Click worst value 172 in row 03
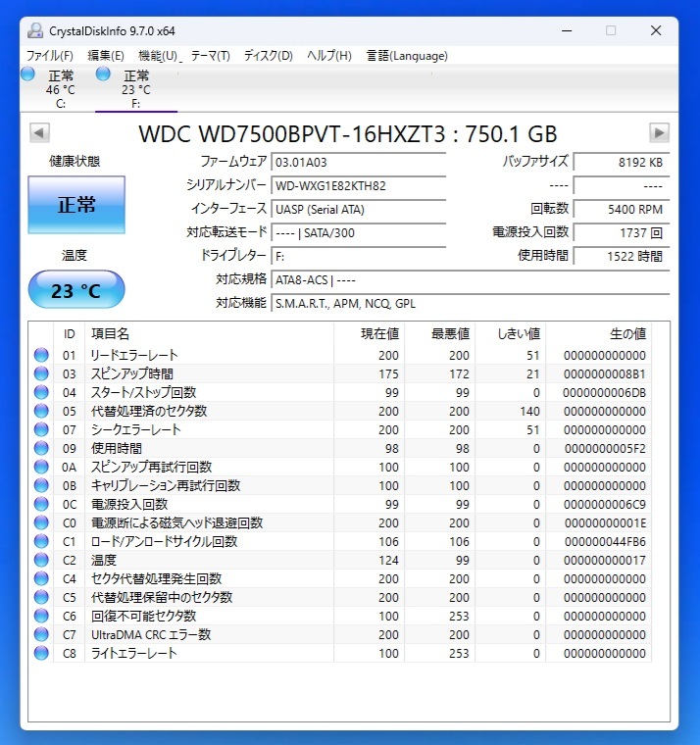 460,373
